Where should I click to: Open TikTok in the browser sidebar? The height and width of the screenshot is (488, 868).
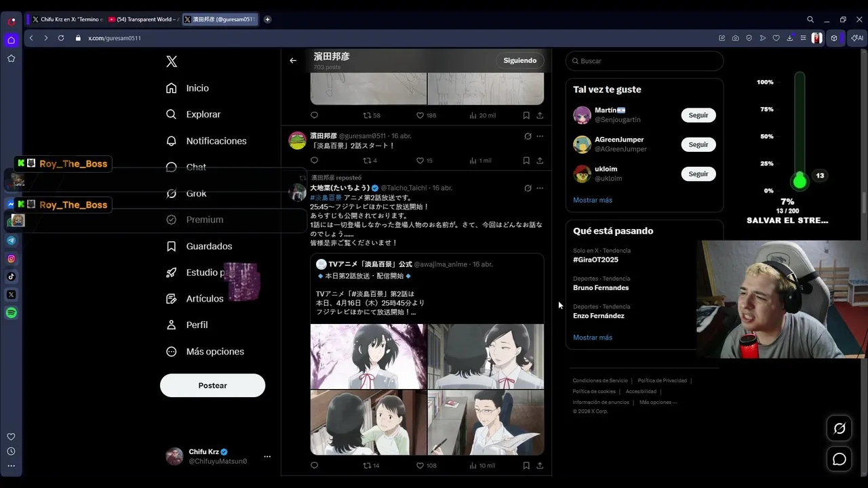tap(12, 277)
